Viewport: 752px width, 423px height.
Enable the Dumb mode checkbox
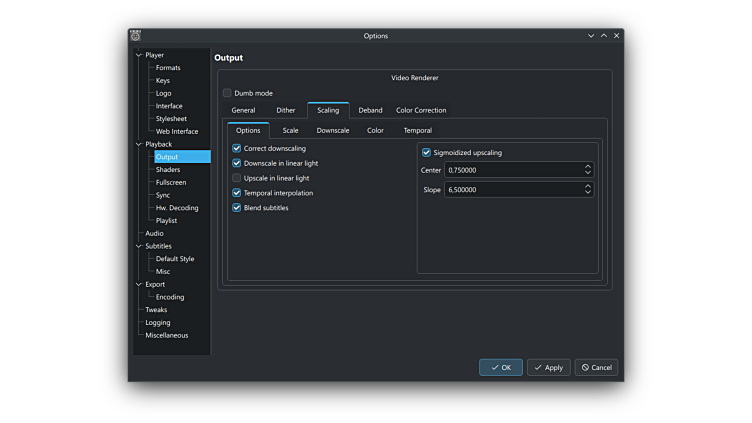coord(227,93)
